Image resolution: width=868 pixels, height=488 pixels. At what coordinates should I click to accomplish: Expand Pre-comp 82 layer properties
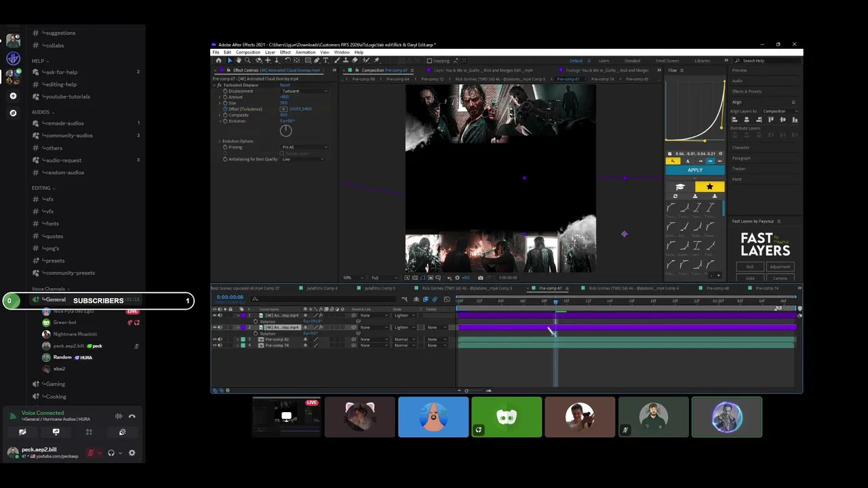(x=237, y=339)
